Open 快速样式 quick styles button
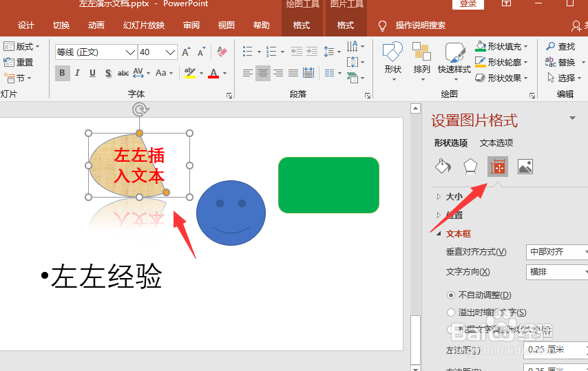588x371 pixels. (x=454, y=62)
